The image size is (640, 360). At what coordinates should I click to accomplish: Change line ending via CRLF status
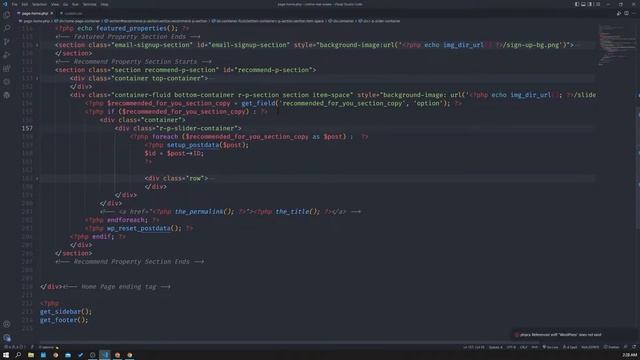pyautogui.click(x=524, y=347)
